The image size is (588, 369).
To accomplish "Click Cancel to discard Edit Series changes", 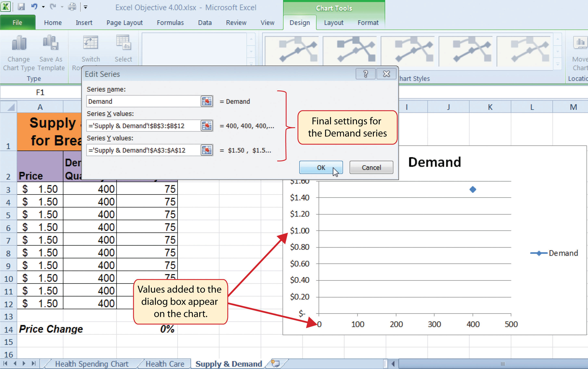I will pos(371,168).
